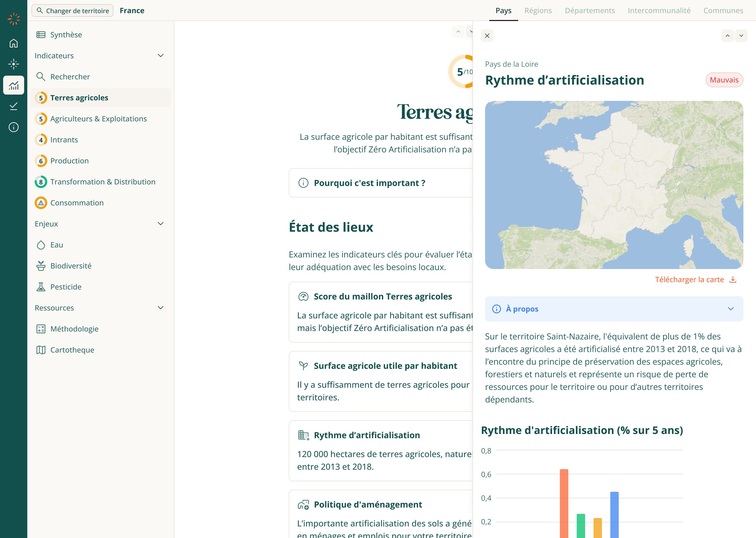Collapse the Ressources section
The width and height of the screenshot is (756, 538).
161,308
